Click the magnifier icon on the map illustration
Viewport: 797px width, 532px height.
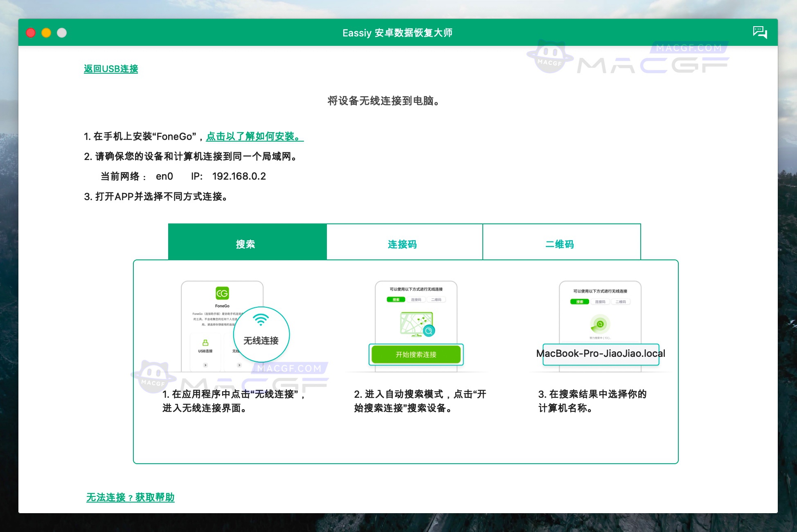click(x=429, y=331)
